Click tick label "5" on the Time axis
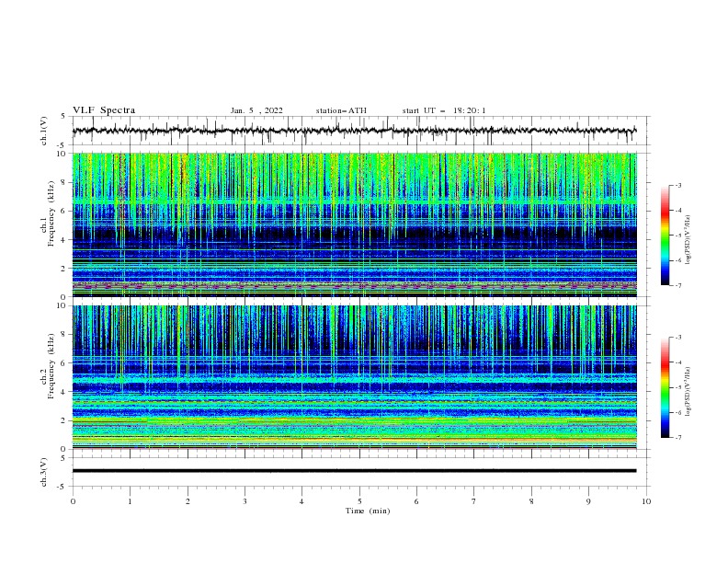 (x=359, y=501)
